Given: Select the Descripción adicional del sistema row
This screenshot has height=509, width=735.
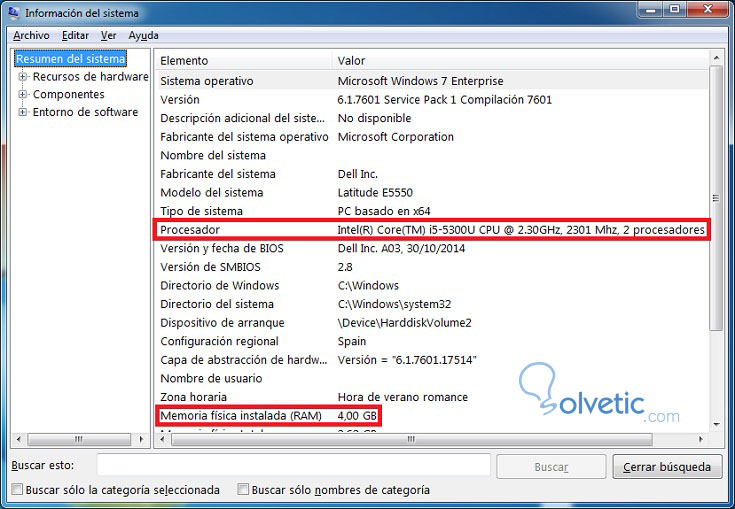Looking at the screenshot, I should click(x=432, y=118).
